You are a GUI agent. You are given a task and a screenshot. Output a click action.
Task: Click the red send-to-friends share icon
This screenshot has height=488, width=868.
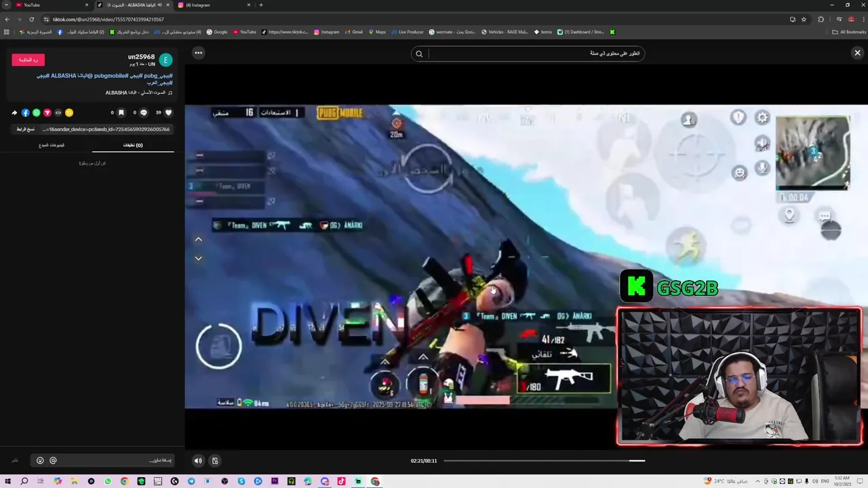pyautogui.click(x=47, y=113)
